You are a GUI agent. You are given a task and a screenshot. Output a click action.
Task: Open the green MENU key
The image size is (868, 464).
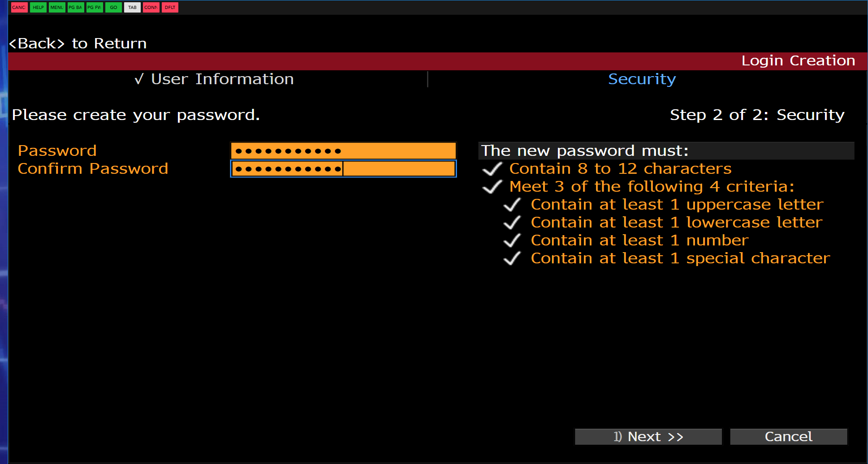[57, 7]
